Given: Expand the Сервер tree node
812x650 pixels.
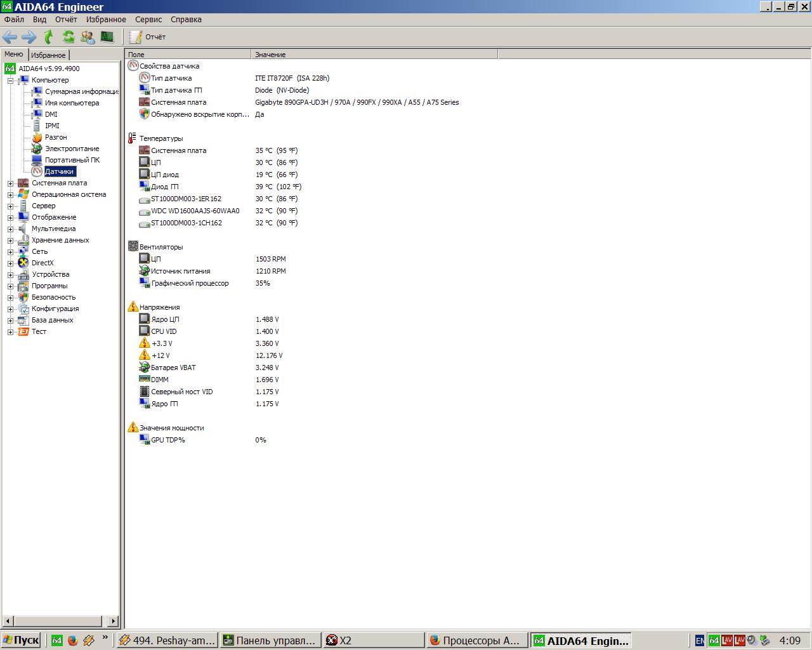Looking at the screenshot, I should [x=10, y=206].
